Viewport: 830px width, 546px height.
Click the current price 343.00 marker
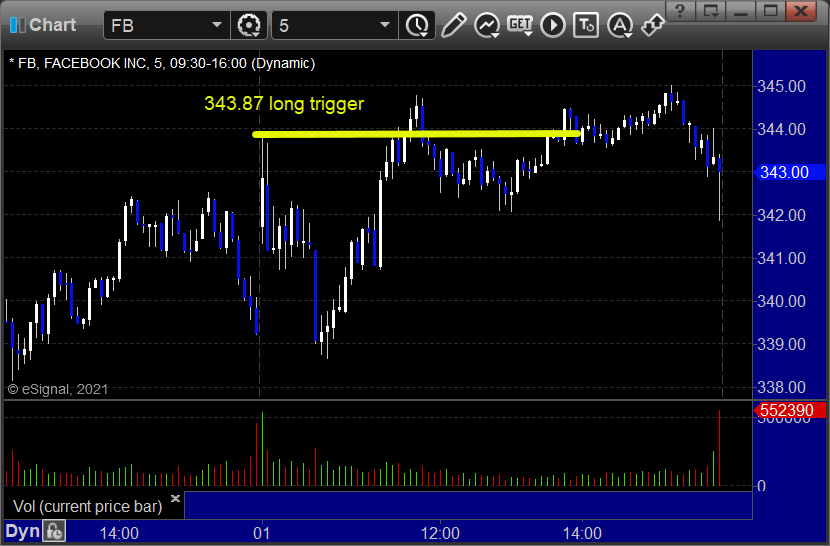(789, 172)
